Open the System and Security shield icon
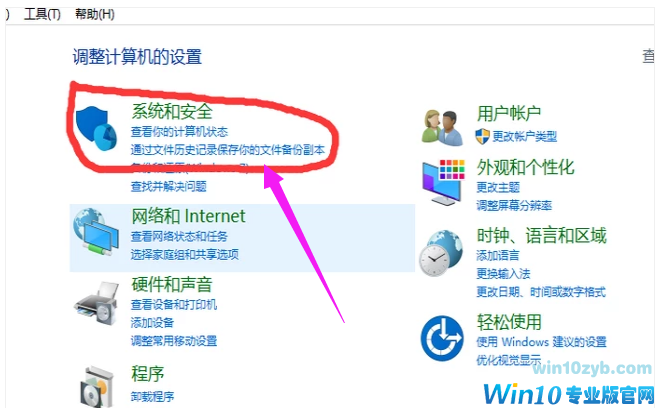The height and width of the screenshot is (408, 660). point(96,128)
